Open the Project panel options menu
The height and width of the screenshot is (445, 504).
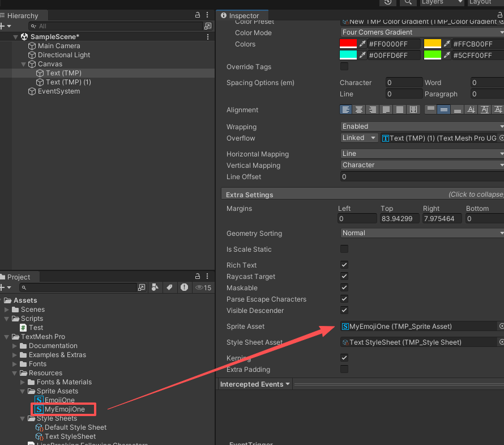(x=207, y=276)
